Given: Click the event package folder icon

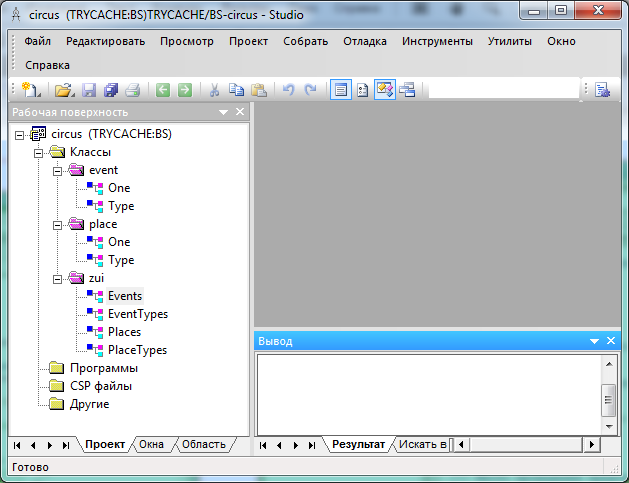Looking at the screenshot, I should [x=76, y=170].
